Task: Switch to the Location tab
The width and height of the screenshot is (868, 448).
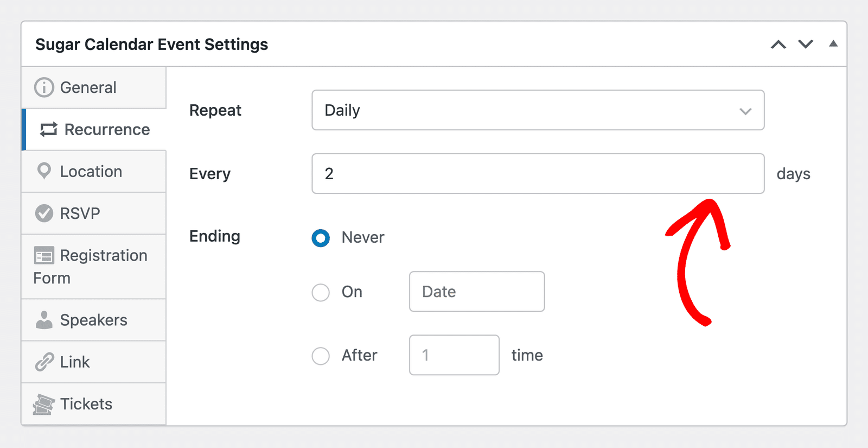Action: pyautogui.click(x=94, y=171)
